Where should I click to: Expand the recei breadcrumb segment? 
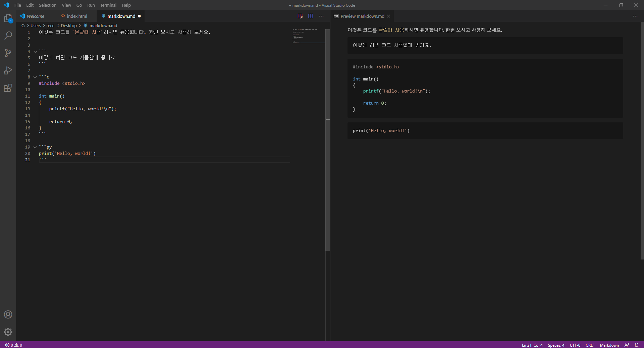pyautogui.click(x=51, y=25)
